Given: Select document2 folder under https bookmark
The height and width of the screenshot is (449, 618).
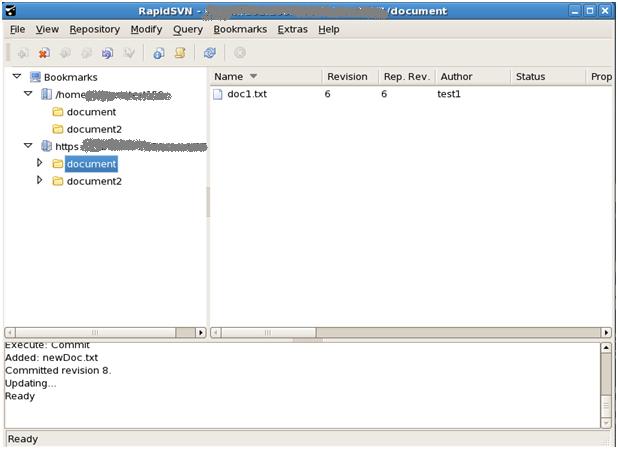Looking at the screenshot, I should coord(94,181).
